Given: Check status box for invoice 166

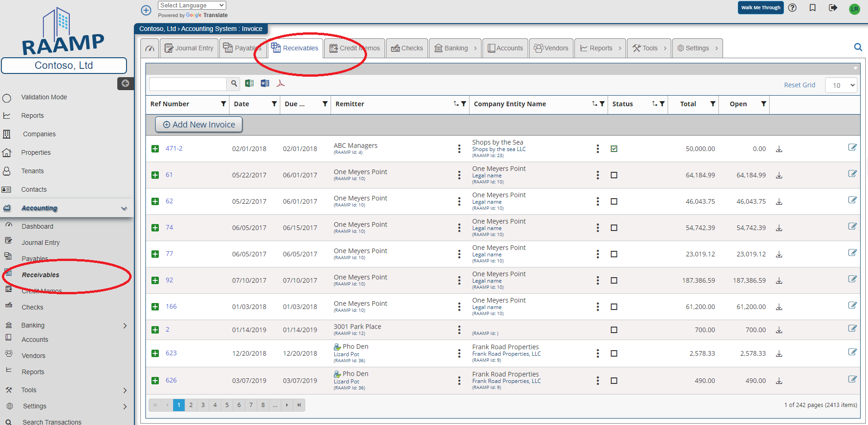Looking at the screenshot, I should [x=614, y=307].
